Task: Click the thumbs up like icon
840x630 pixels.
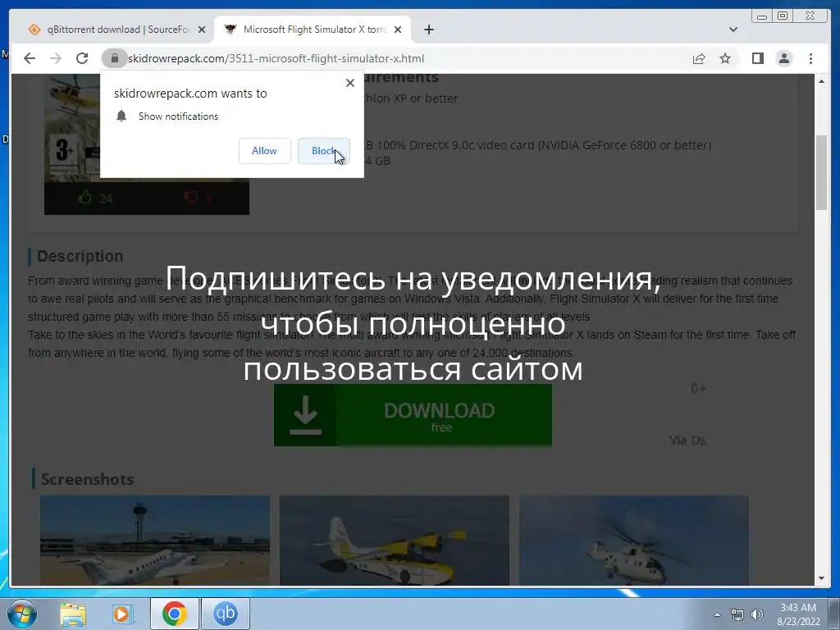Action: pos(85,199)
